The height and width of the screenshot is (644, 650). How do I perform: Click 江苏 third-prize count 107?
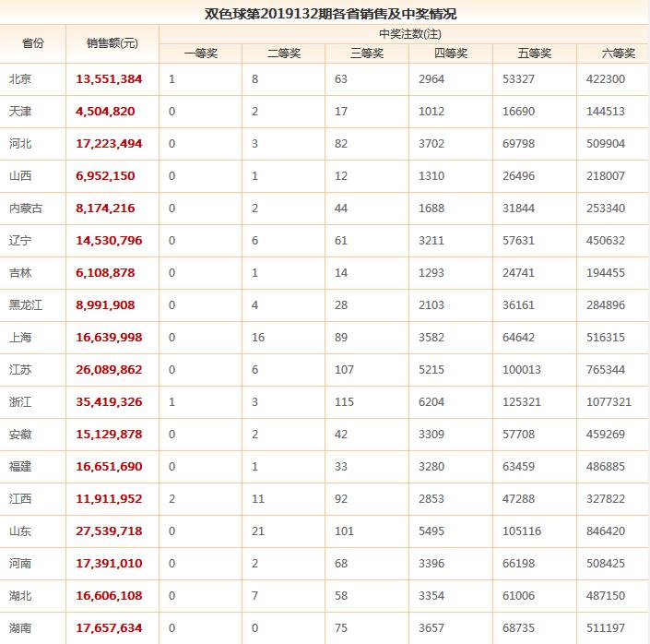click(x=345, y=369)
